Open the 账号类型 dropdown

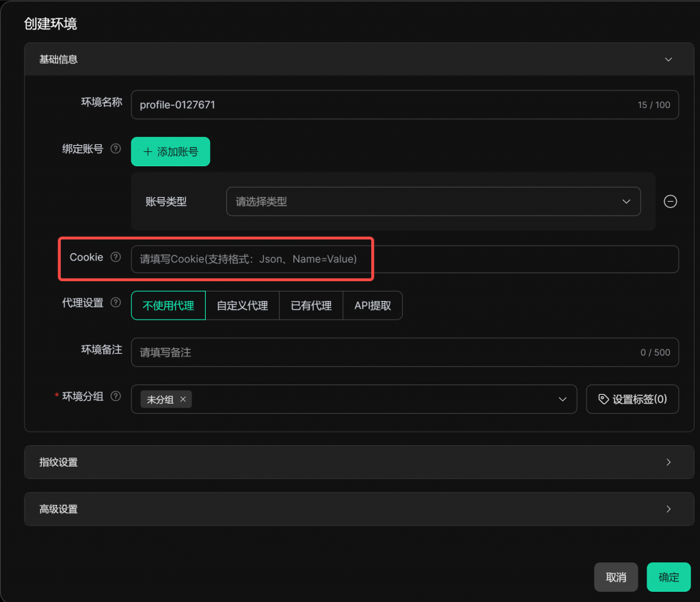tap(433, 201)
